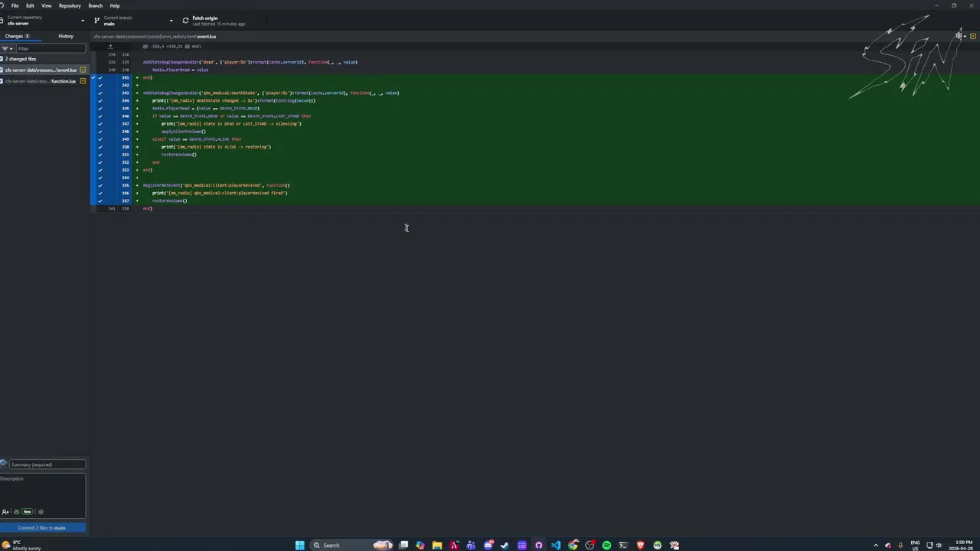Open the Current branch main dropdown
The image size is (980, 551).
click(x=134, y=21)
